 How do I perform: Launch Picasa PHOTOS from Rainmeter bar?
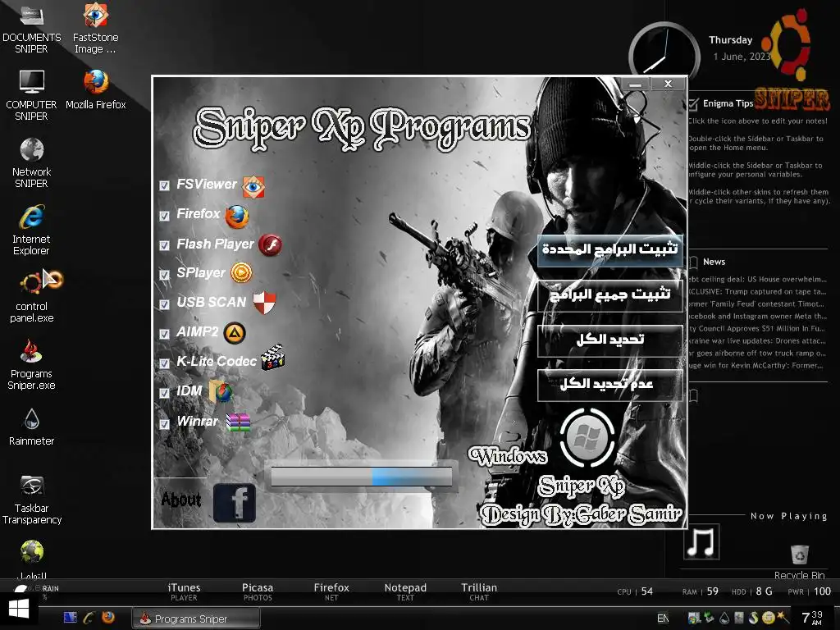pos(258,591)
